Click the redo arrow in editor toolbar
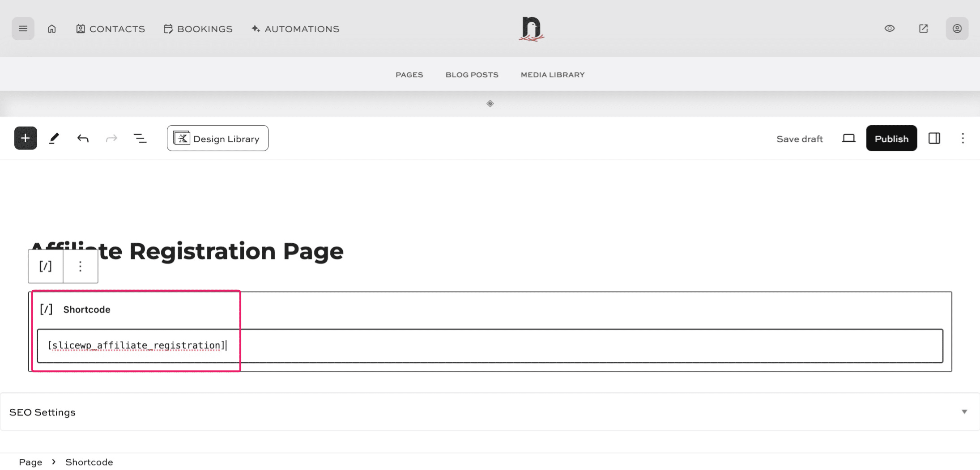 [111, 138]
